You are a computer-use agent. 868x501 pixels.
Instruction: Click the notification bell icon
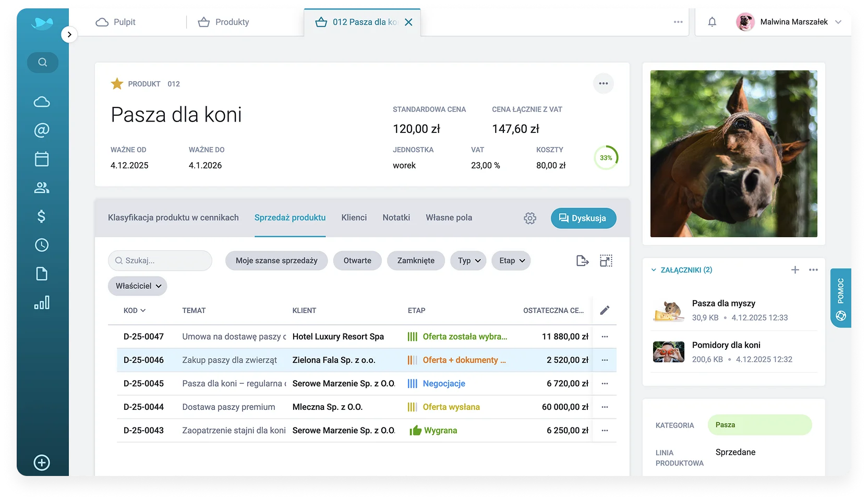point(712,22)
